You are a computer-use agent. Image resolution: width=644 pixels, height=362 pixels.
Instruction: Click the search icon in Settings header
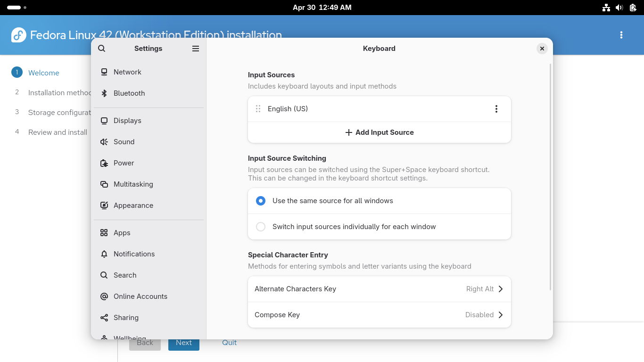pos(102,49)
